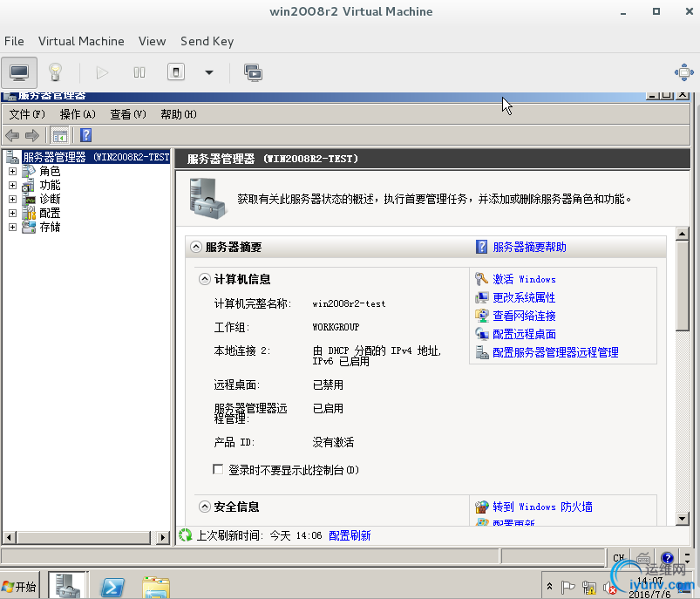Shut down the virtual machine button
This screenshot has height=599, width=700.
176,72
